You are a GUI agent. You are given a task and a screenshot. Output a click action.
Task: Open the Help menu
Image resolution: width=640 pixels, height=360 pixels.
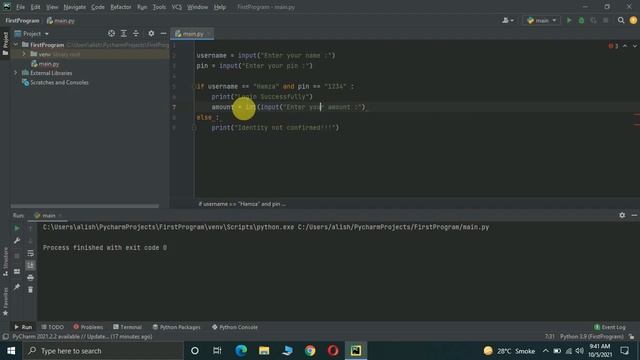click(220, 7)
